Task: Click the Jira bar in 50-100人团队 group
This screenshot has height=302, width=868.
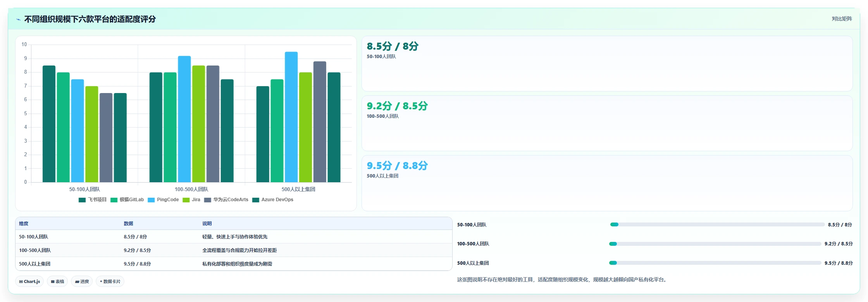Action: point(92,134)
